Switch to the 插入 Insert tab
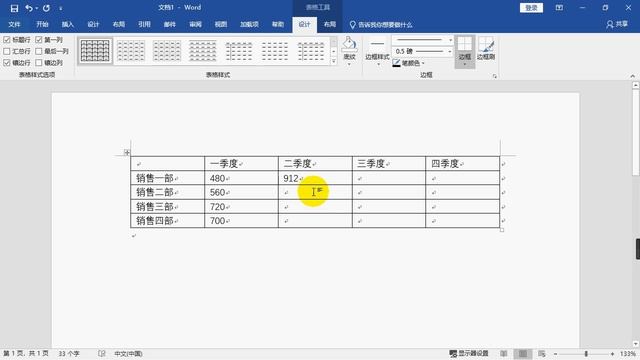The width and height of the screenshot is (640, 360). click(68, 24)
